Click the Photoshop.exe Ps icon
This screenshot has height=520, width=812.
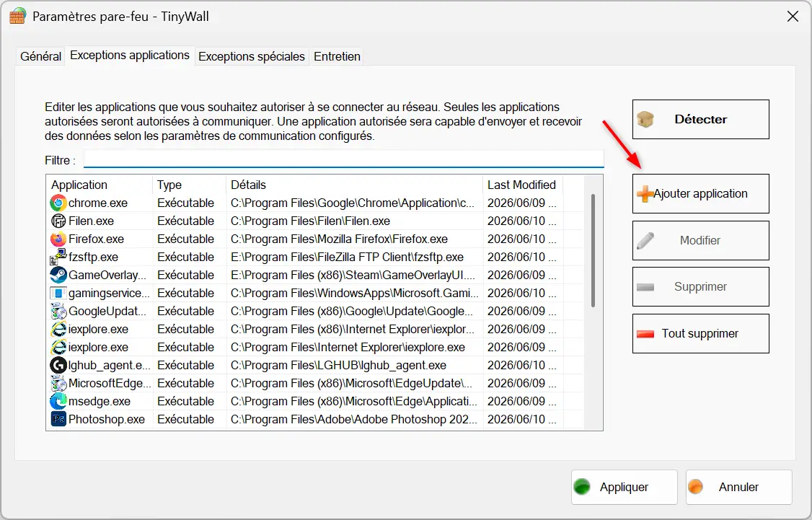[58, 419]
